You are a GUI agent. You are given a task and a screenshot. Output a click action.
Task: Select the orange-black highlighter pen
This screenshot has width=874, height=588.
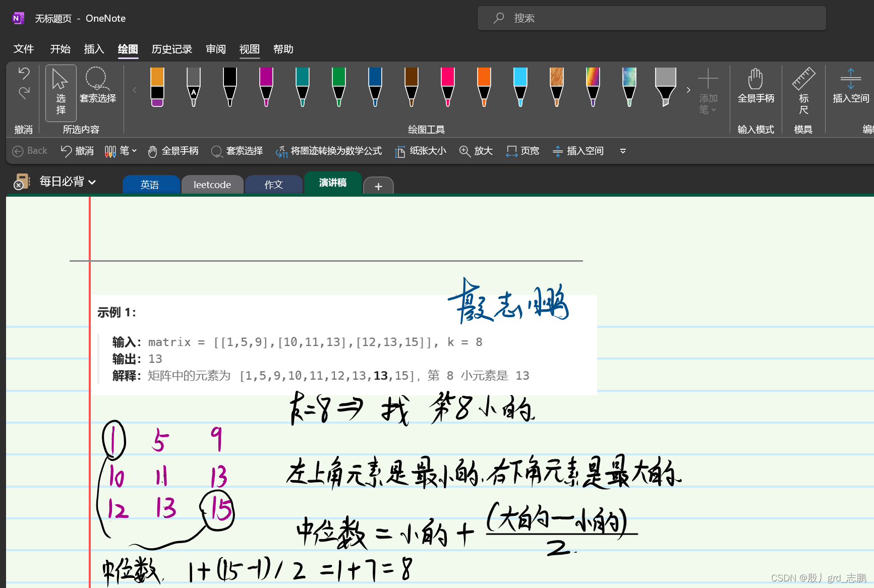(157, 87)
